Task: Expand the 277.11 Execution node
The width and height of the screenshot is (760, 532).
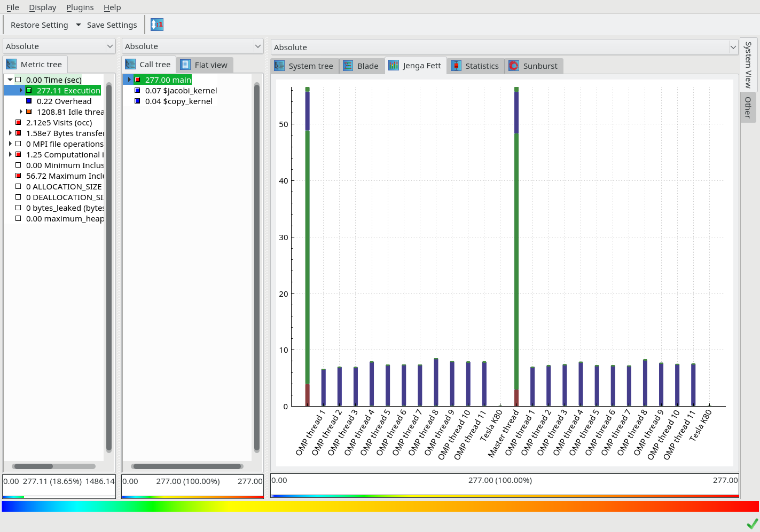Action: [21, 90]
